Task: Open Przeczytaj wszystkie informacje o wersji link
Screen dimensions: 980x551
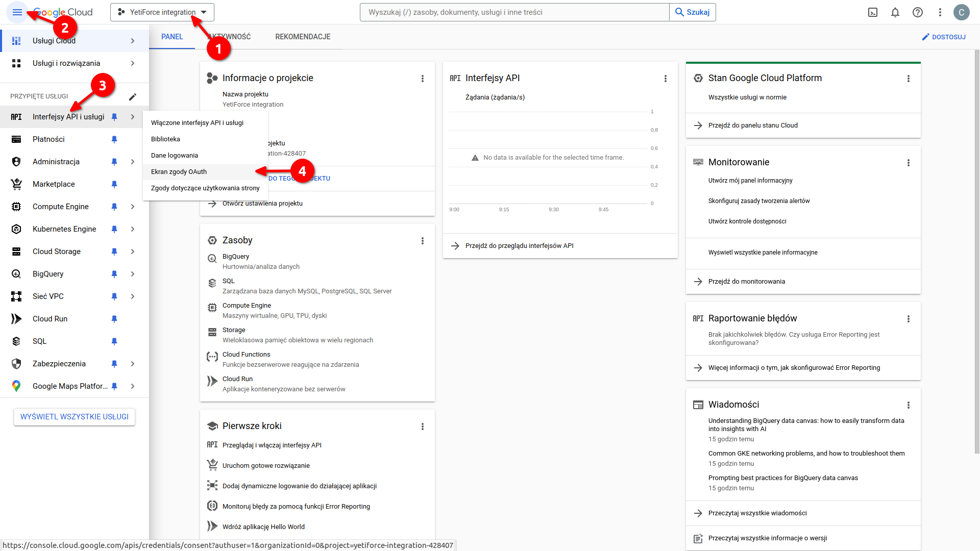Action: (x=768, y=538)
